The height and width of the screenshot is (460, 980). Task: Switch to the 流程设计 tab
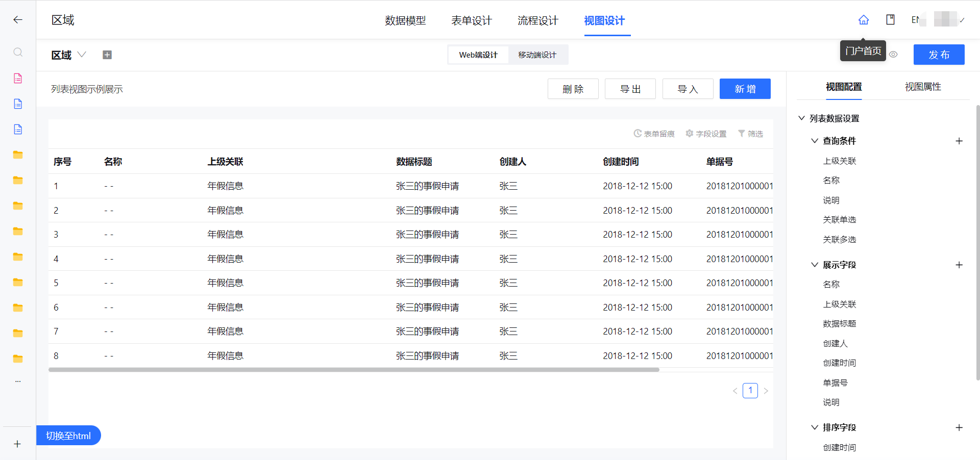[x=538, y=20]
